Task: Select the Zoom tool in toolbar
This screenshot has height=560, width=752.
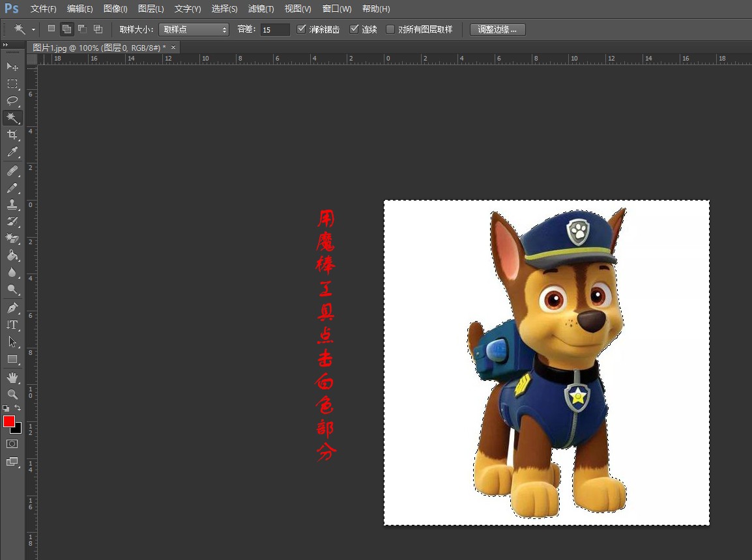Action: tap(12, 395)
